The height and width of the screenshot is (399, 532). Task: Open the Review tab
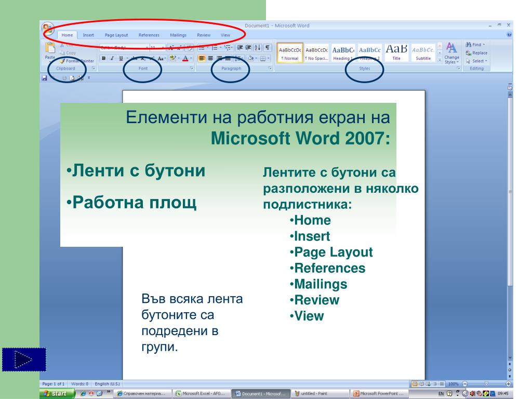[x=204, y=35]
